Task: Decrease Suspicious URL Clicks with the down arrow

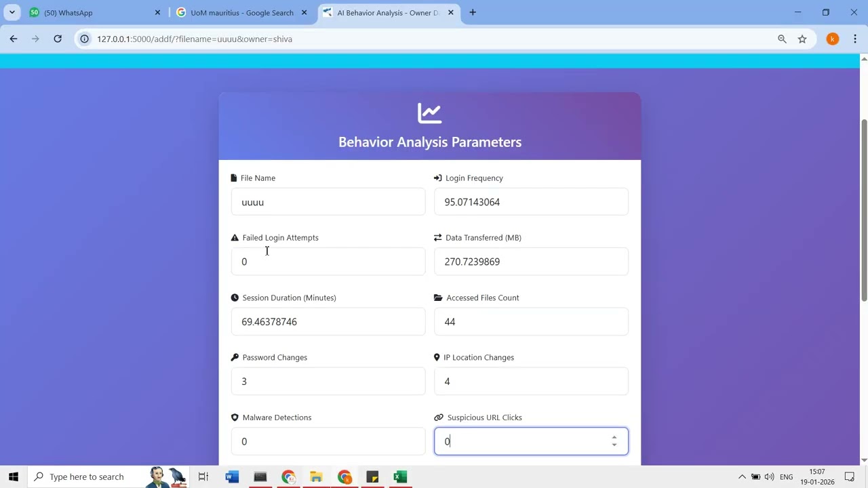Action: (x=614, y=445)
